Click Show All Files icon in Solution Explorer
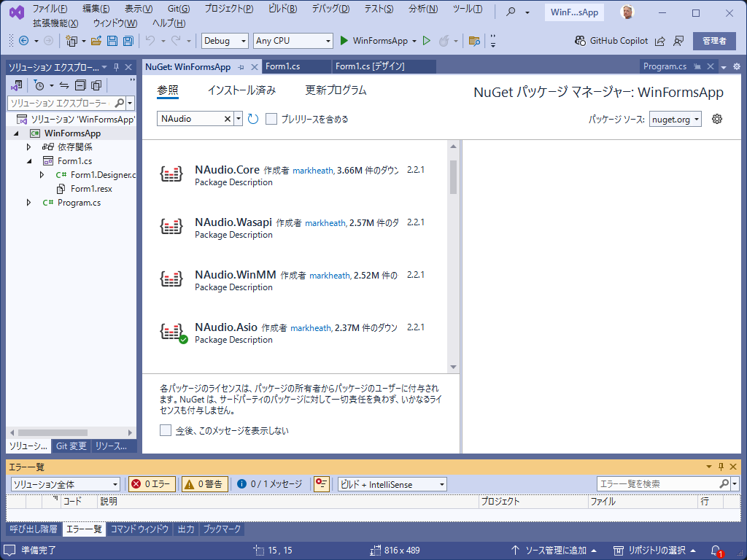This screenshot has height=560, width=747. pos(97,86)
